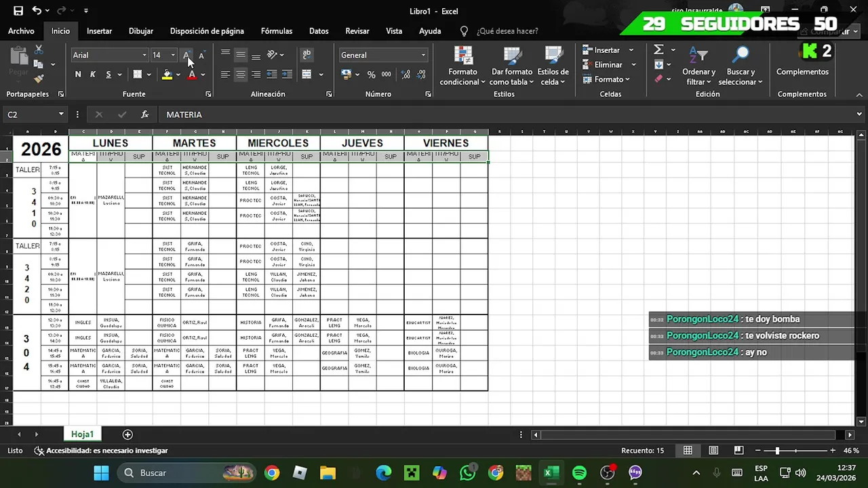Click the text orientation icon

(272, 55)
